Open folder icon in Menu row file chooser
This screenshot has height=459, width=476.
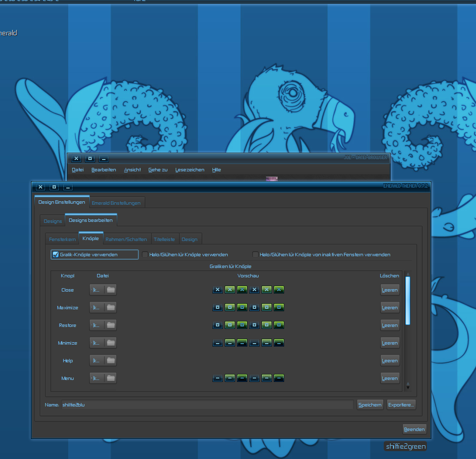[111, 378]
